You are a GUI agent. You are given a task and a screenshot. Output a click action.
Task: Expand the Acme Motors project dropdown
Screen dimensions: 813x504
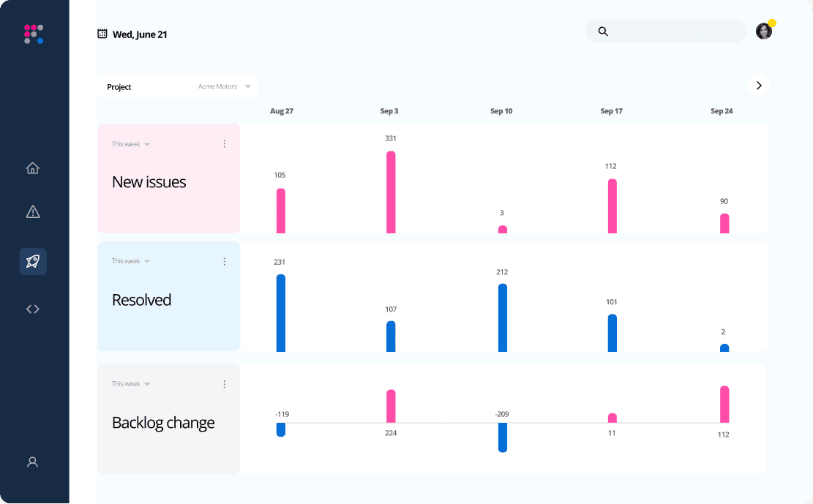tap(225, 87)
